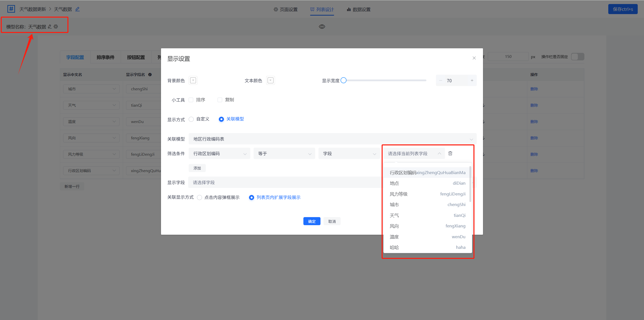Open the 页面设置 tab
The image size is (644, 320).
pos(286,10)
